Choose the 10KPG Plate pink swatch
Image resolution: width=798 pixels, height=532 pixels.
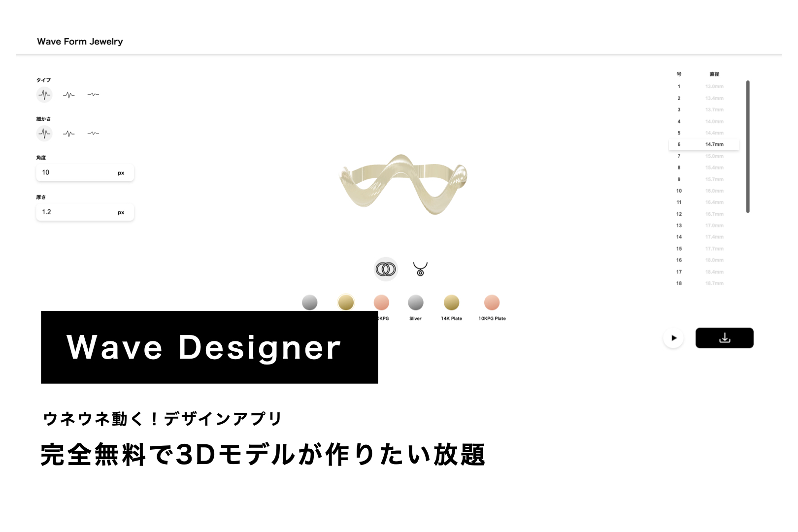tap(492, 302)
